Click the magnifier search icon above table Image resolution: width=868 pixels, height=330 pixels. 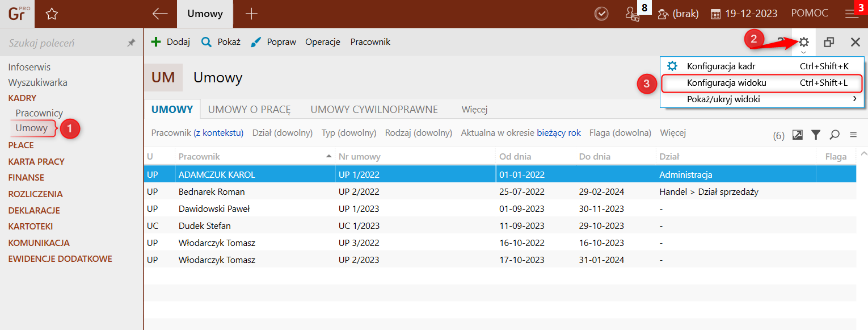pyautogui.click(x=835, y=135)
